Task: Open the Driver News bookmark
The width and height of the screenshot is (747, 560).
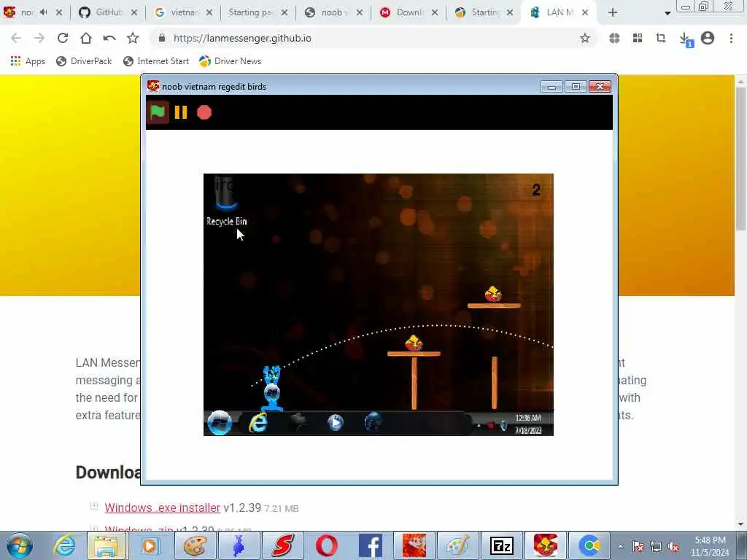Action: [x=231, y=61]
